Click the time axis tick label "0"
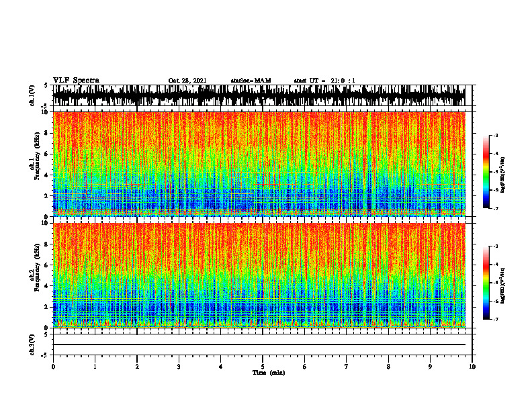532x411 pixels. [53, 367]
